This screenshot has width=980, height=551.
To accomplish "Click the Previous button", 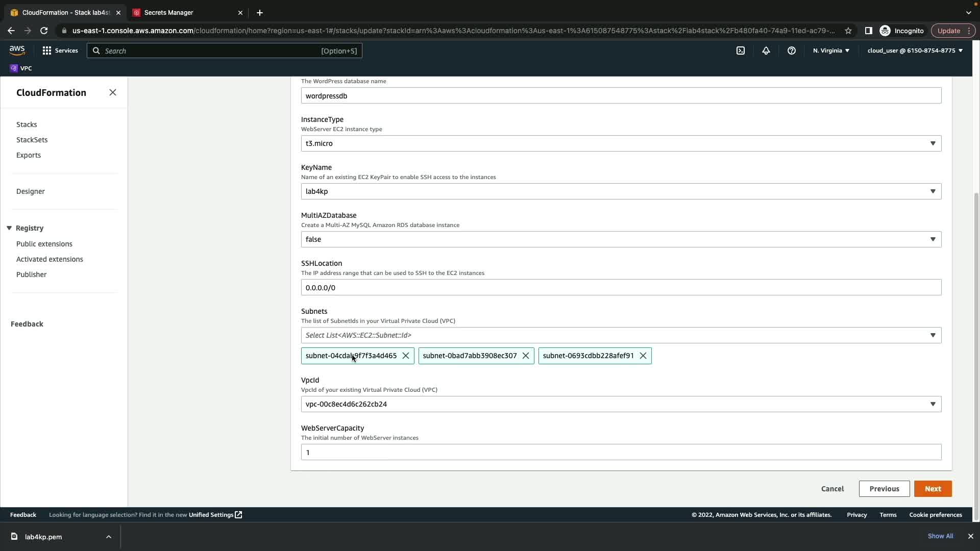I will [884, 489].
